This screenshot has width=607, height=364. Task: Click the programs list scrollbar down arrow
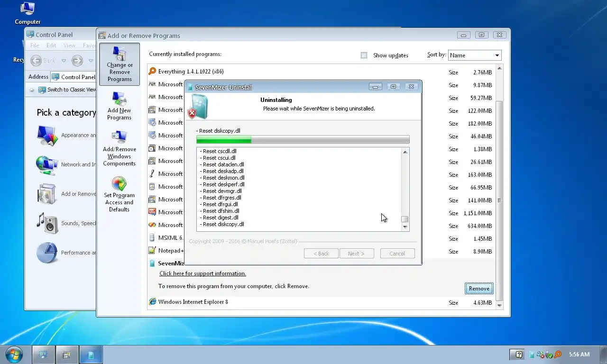click(499, 306)
